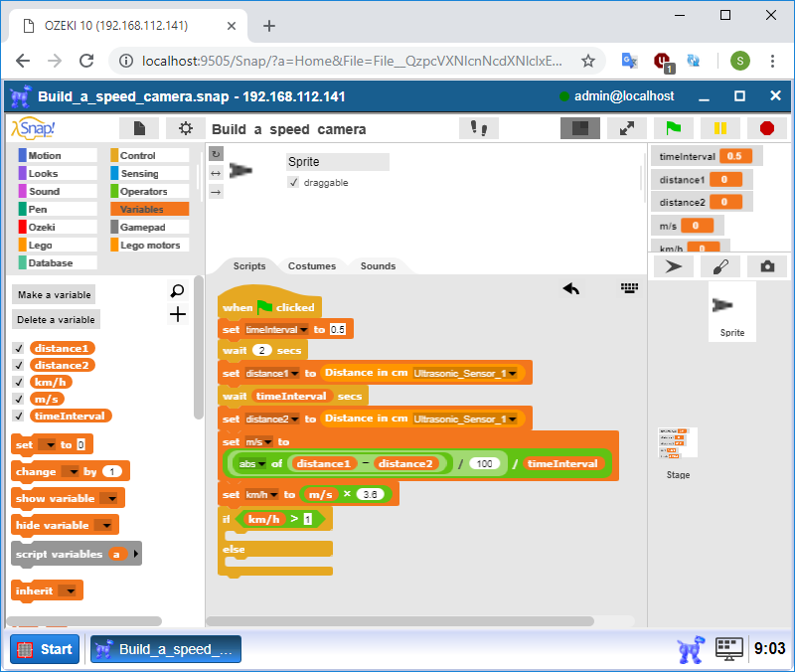This screenshot has height=672, width=795.
Task: Uncheck distance1 variable watcher checkbox
Action: click(19, 348)
